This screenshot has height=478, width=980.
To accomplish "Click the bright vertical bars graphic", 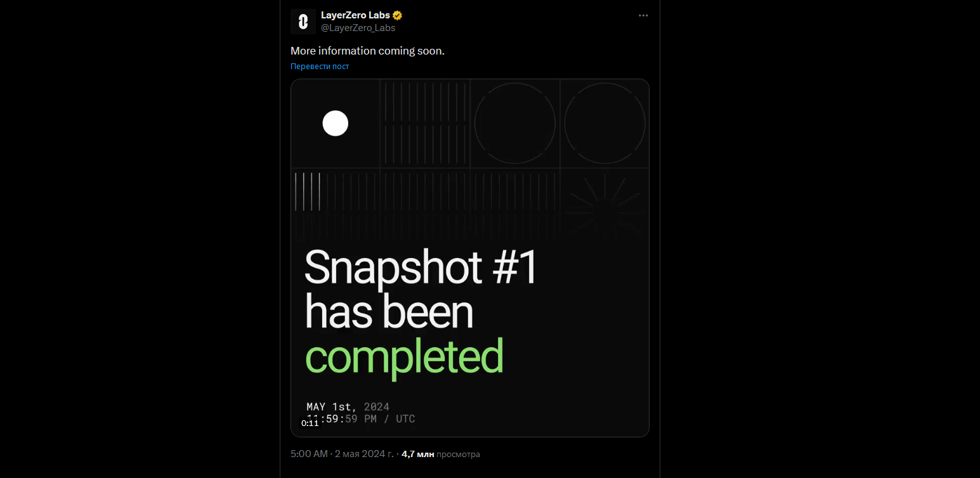I will pos(308,191).
